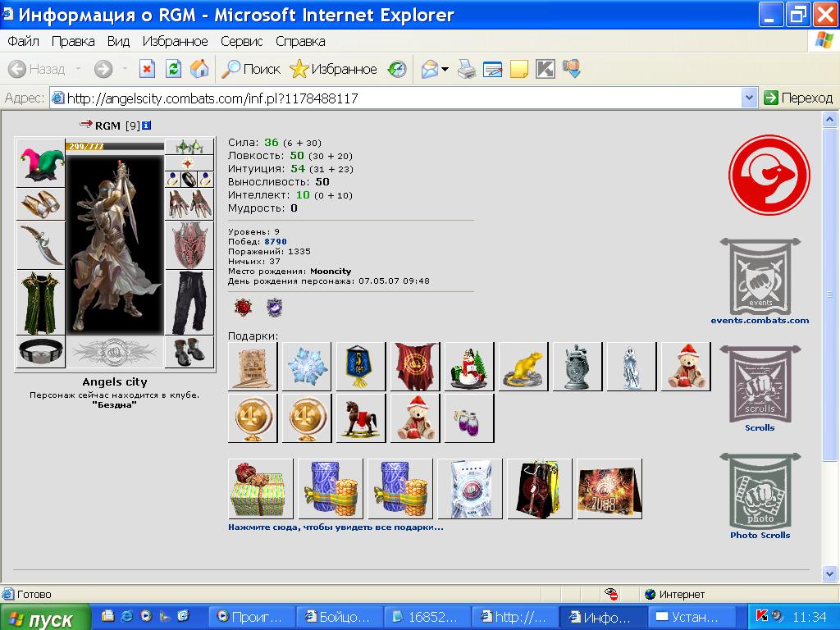Screen dimensions: 840x630
Task: Open the Вид menu
Action: [118, 41]
